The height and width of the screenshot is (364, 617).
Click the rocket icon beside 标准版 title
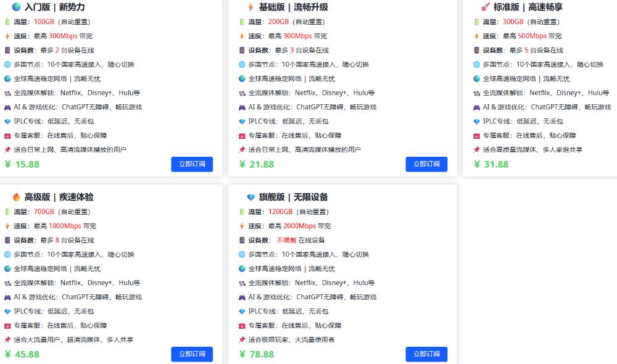(x=485, y=7)
